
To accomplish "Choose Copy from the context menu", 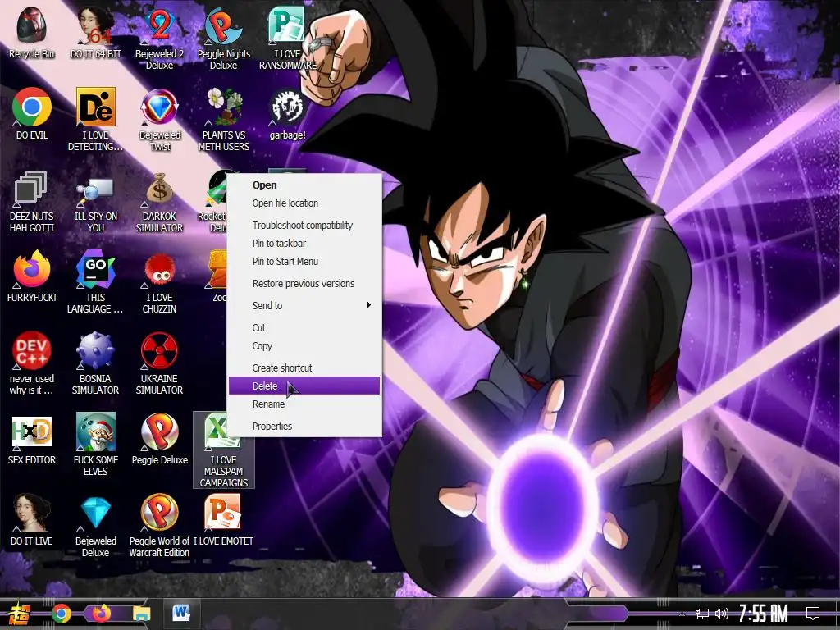I will click(x=304, y=346).
